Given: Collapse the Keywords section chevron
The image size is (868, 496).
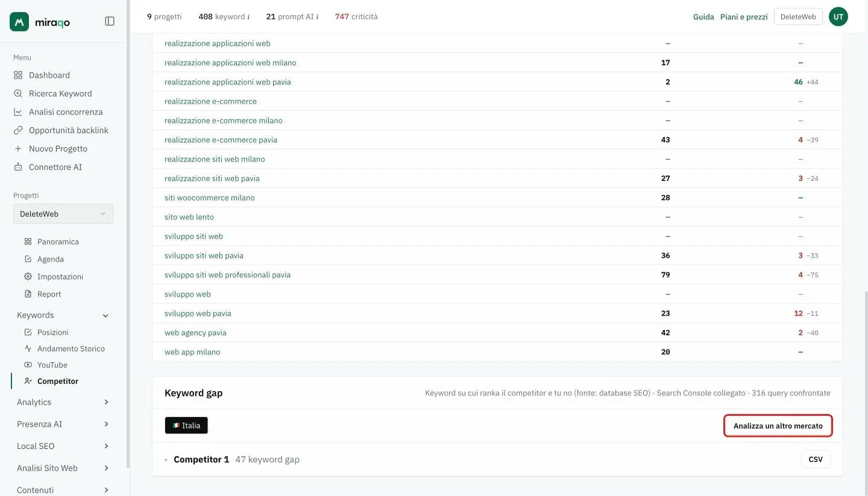Looking at the screenshot, I should [105, 315].
